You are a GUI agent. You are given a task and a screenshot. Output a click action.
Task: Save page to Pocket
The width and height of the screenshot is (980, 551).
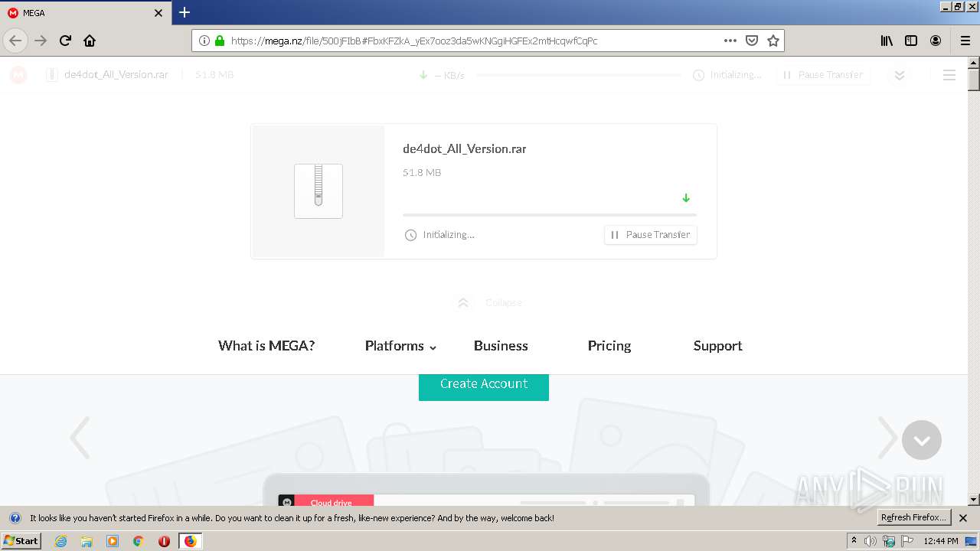click(752, 41)
